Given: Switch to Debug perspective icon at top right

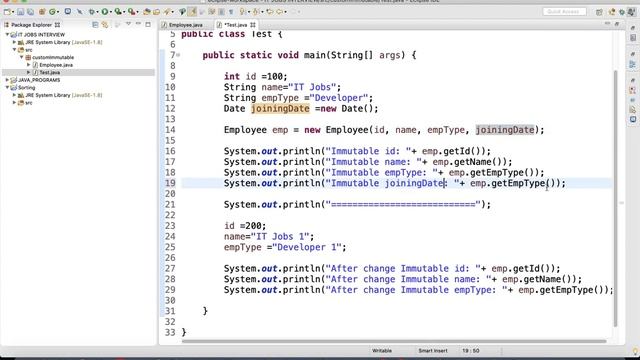Looking at the screenshot, I should tap(622, 12).
